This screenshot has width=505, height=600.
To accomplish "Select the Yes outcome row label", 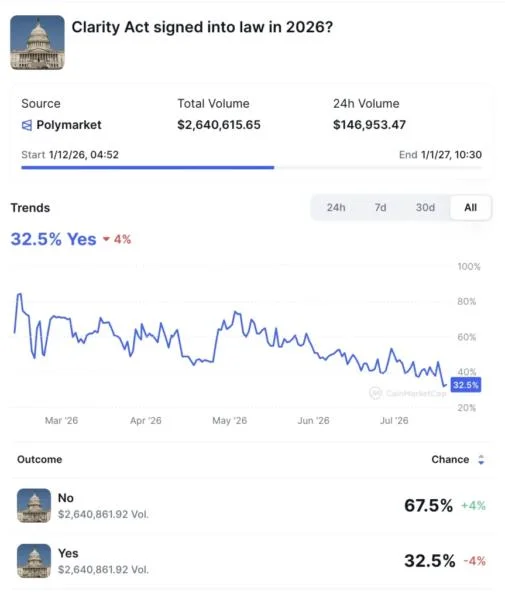I will 68,553.
